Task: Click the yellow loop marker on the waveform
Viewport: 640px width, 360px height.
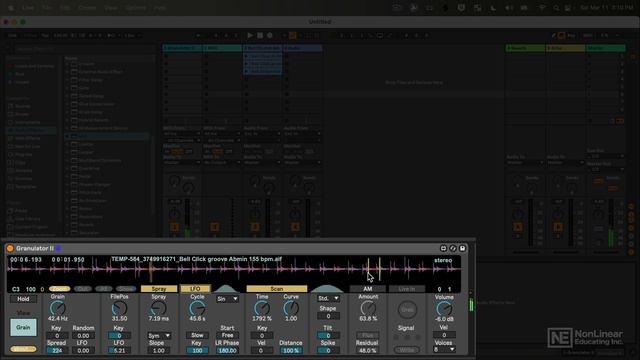Action: tap(379, 269)
